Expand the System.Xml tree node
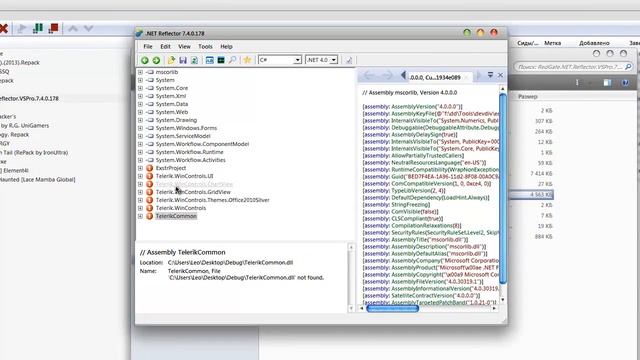Viewport: 640px width, 360px height. point(140,96)
